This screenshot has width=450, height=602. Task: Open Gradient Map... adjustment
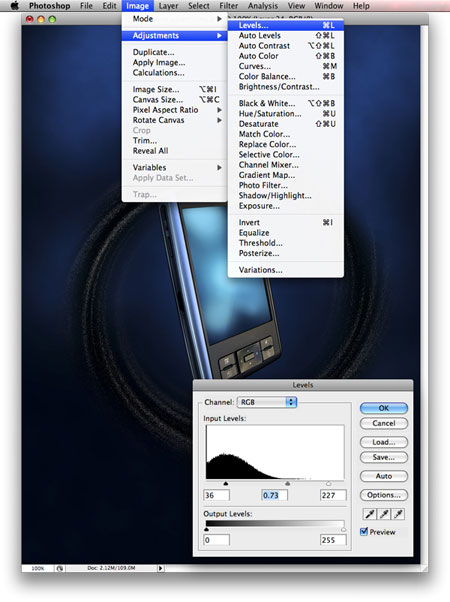pyautogui.click(x=286, y=175)
